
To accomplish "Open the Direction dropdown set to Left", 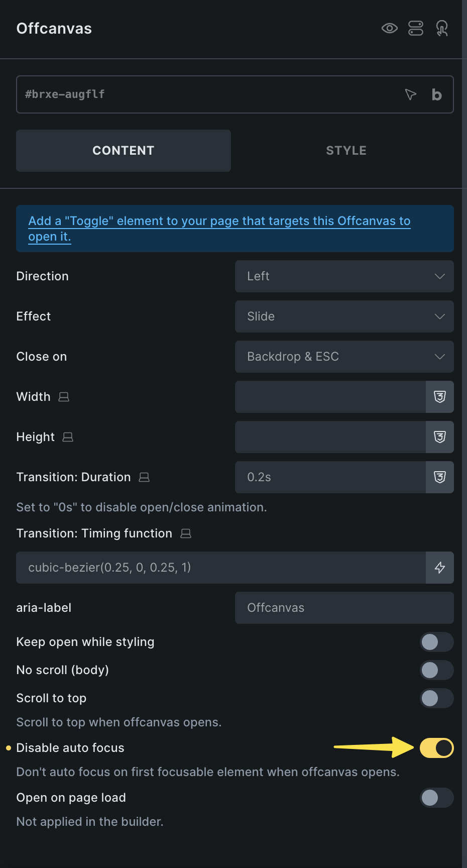I will [344, 276].
